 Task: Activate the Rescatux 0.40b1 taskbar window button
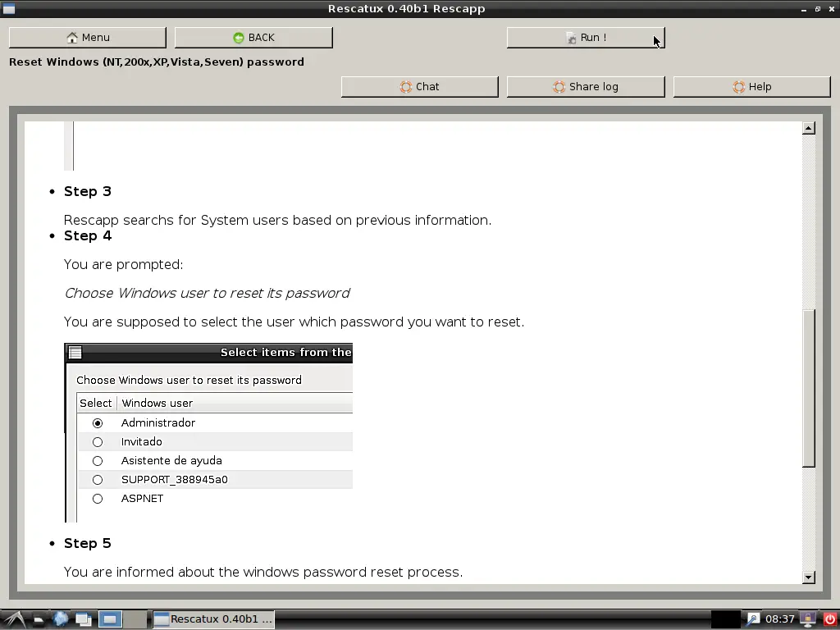(214, 619)
